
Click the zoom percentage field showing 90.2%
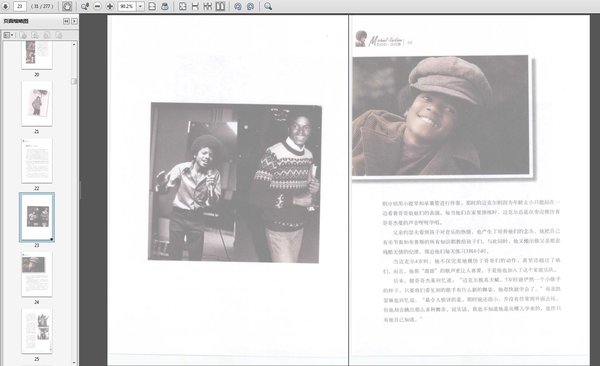point(127,6)
